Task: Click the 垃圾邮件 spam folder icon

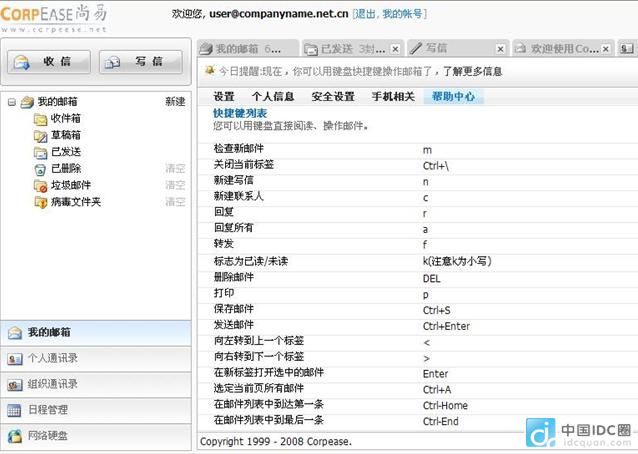Action: 41,185
